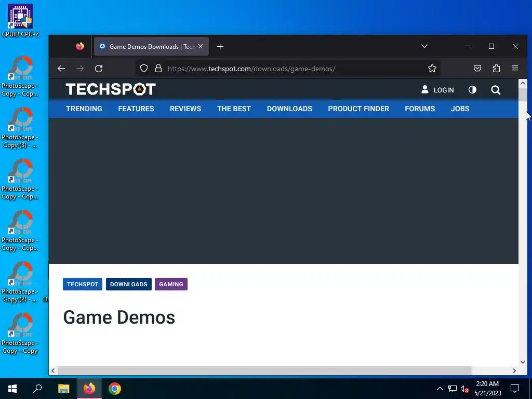Click the horizontal scrollbar left arrow
This screenshot has height=399, width=532.
[53, 370]
